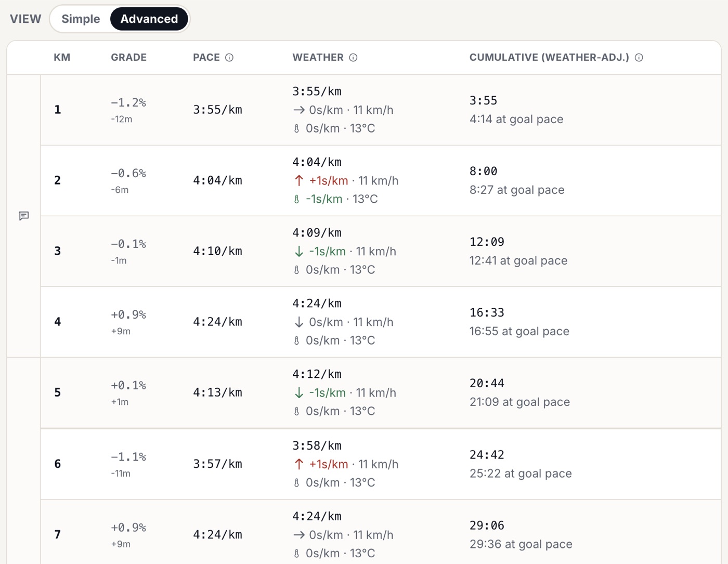
Task: Click the KM column header
Action: [x=62, y=57]
